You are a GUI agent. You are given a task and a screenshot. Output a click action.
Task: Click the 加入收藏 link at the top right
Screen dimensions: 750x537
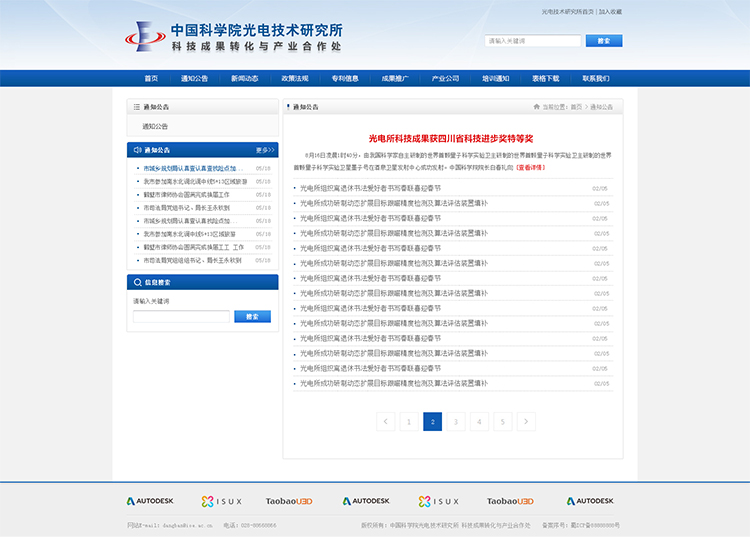[x=610, y=12]
